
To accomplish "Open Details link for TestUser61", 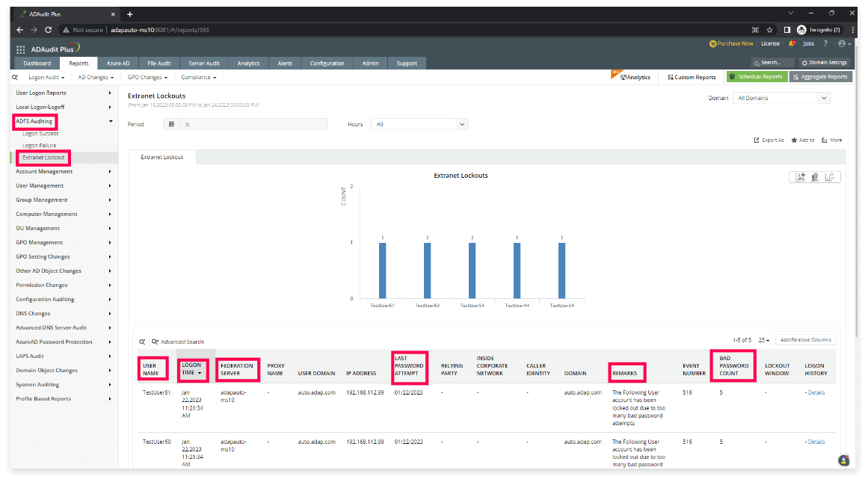I will pyautogui.click(x=816, y=392).
